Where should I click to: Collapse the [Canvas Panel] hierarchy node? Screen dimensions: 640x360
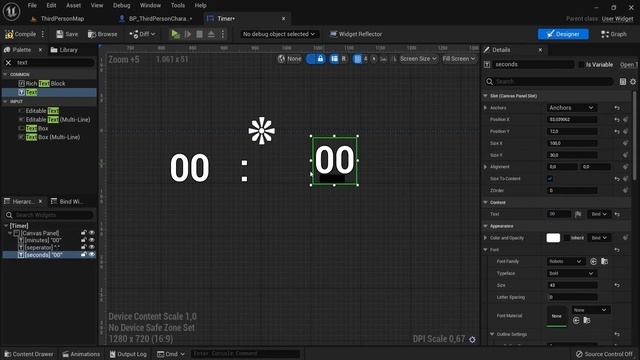[x=10, y=233]
